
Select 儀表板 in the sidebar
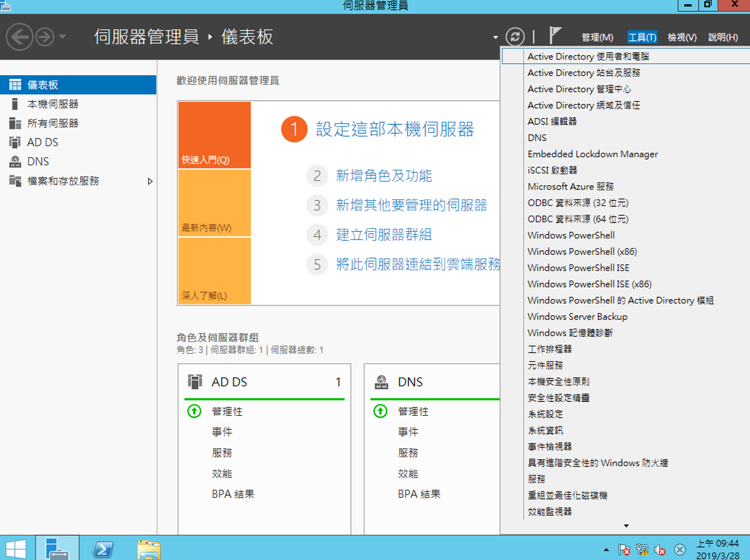78,85
